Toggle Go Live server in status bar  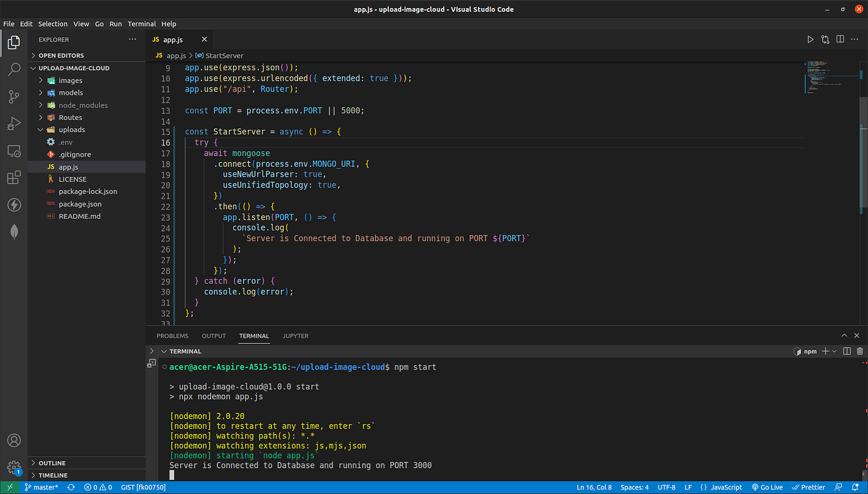tap(766, 487)
